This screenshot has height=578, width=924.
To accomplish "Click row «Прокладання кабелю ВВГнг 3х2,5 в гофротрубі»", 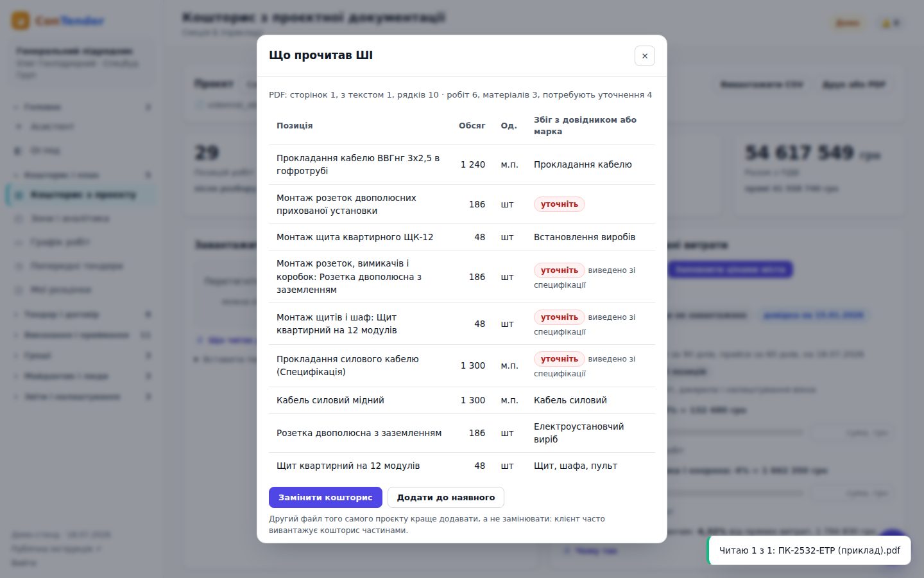I will pyautogui.click(x=462, y=164).
